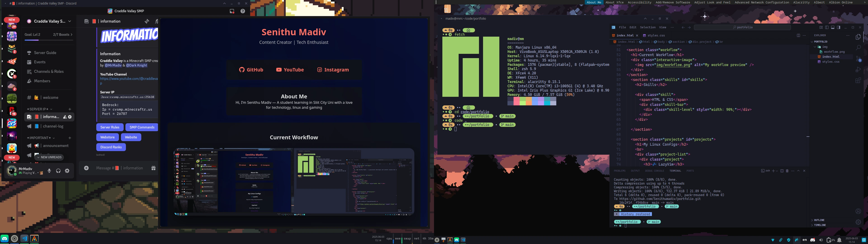This screenshot has width=868, height=244.
Task: Click the SMP Commands button
Action: pos(142,127)
